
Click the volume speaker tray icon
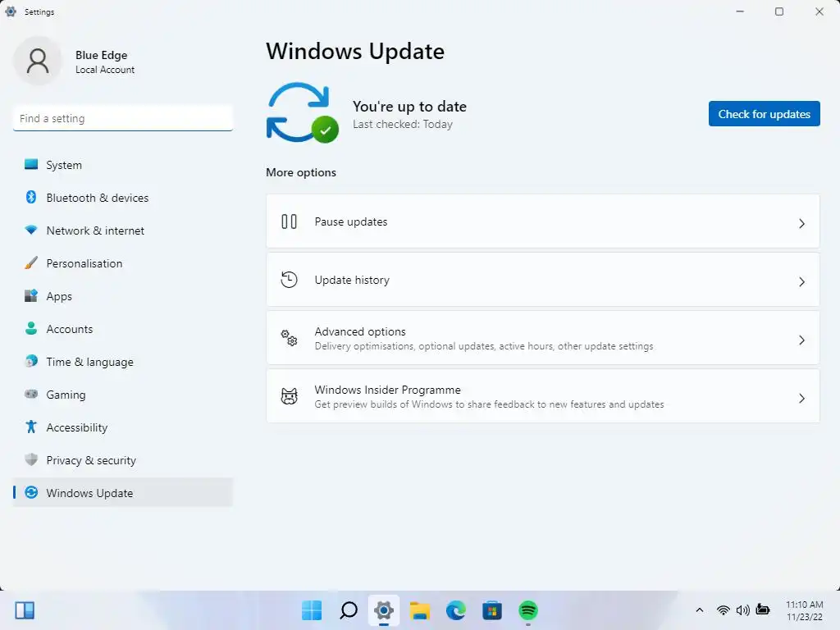pos(742,610)
